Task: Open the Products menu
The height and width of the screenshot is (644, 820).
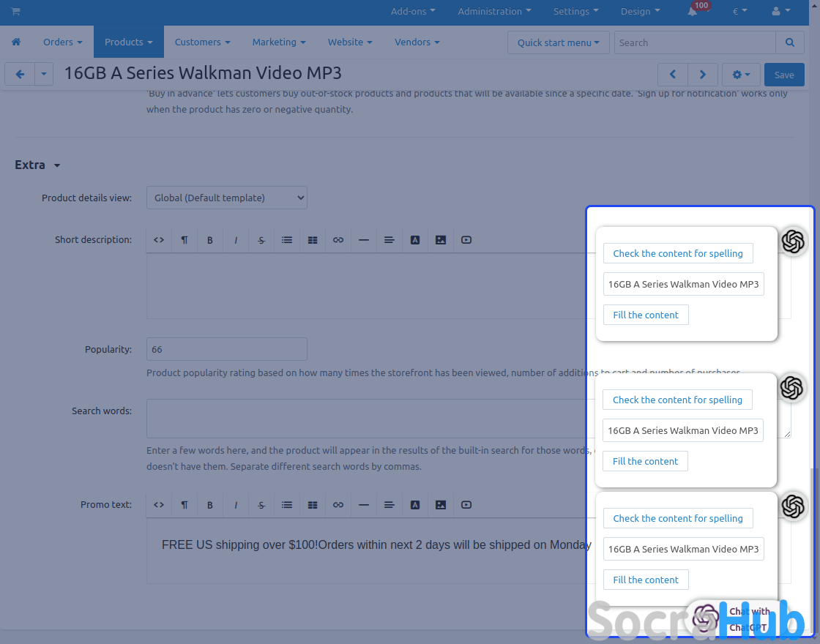Action: tap(128, 42)
